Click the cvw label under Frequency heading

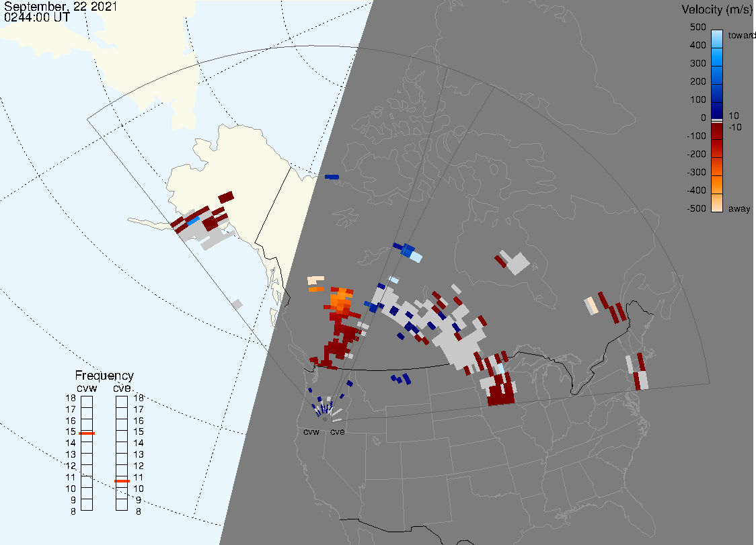87,388
